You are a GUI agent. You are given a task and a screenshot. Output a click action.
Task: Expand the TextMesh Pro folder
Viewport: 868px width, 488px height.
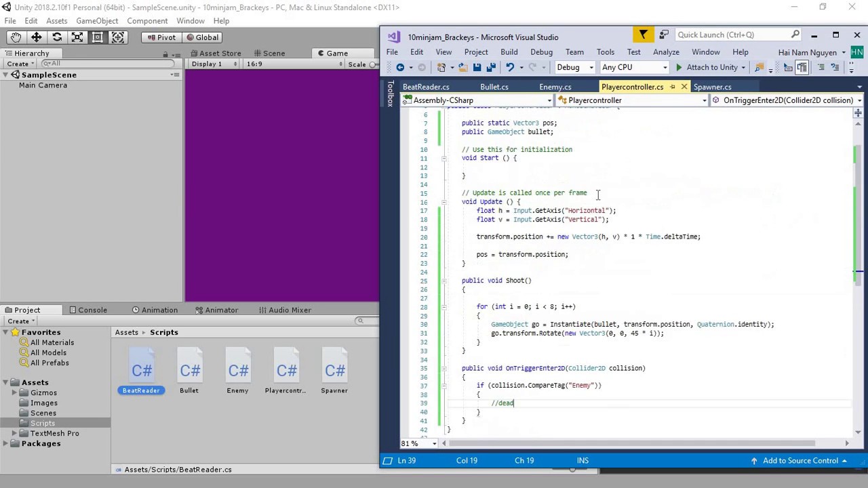14,434
